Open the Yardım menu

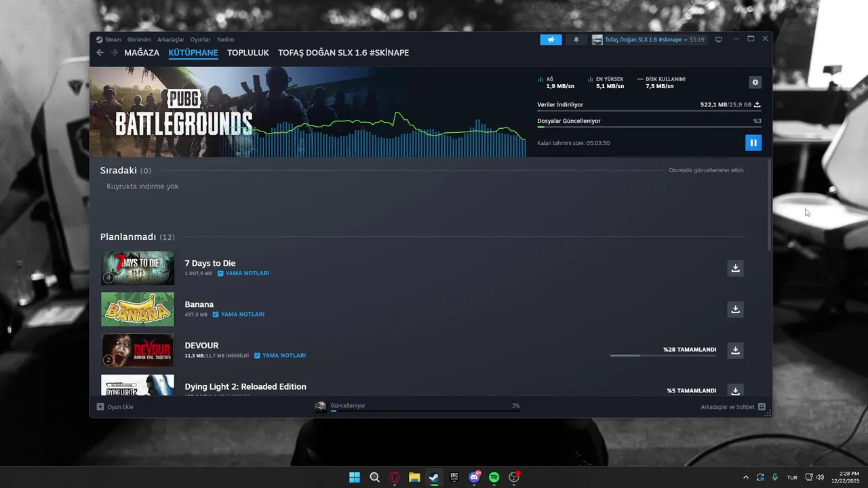click(x=225, y=39)
